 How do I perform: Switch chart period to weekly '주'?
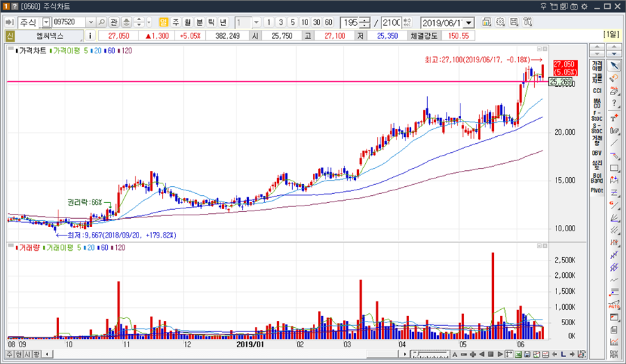176,22
